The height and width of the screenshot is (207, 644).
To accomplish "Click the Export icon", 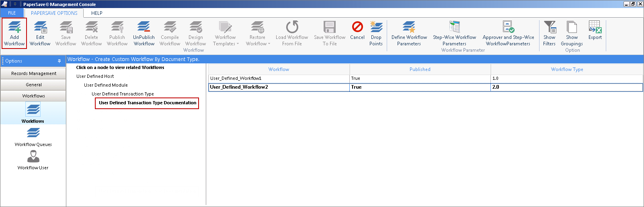I will pos(595,30).
